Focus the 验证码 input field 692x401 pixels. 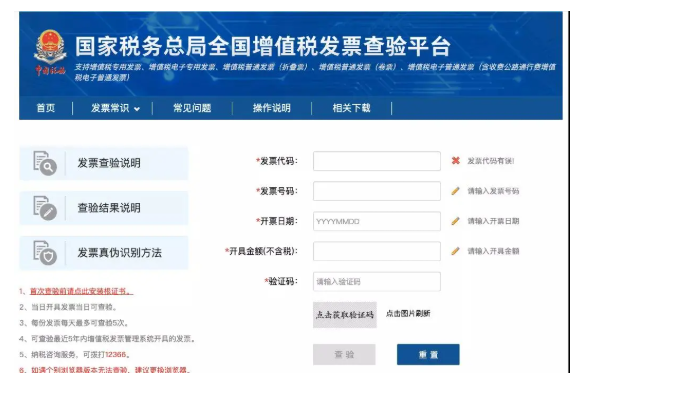tap(377, 281)
